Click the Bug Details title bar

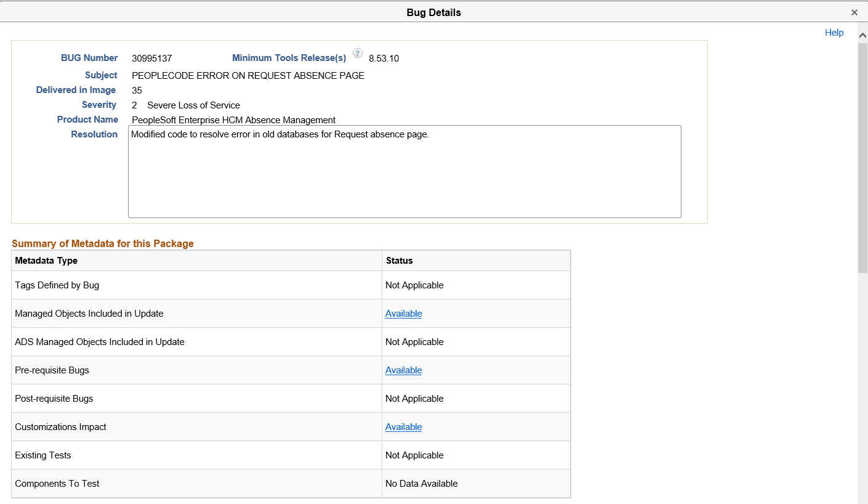pyautogui.click(x=433, y=12)
